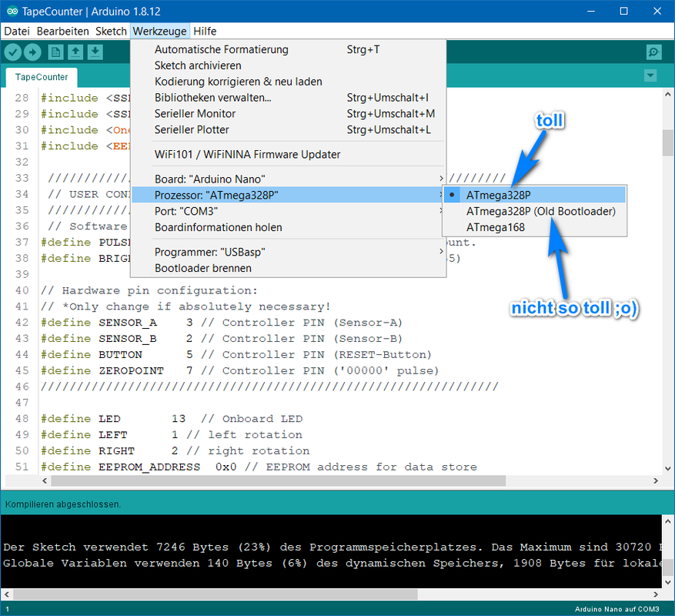The image size is (675, 616).
Task: Select Sketch archivieren
Action: point(288,65)
